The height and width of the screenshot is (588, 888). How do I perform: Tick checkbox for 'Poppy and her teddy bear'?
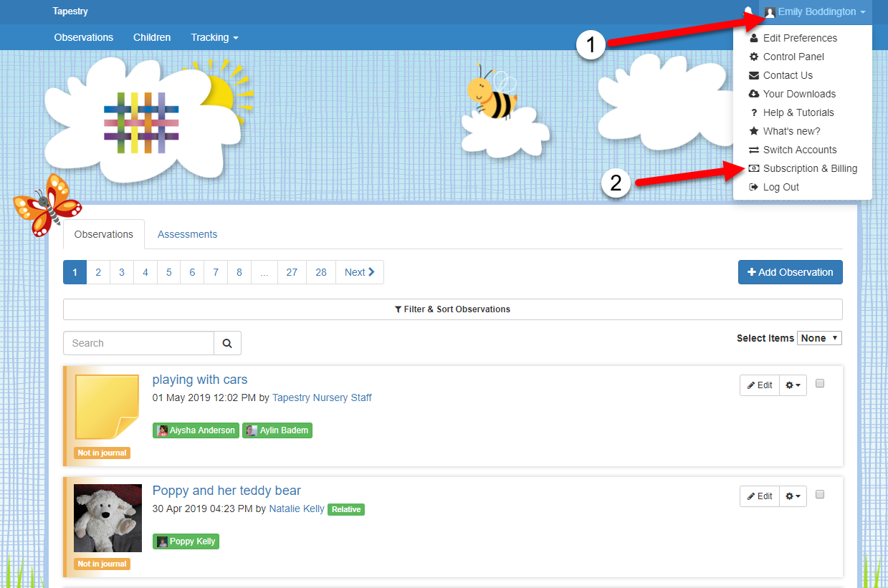(x=820, y=494)
